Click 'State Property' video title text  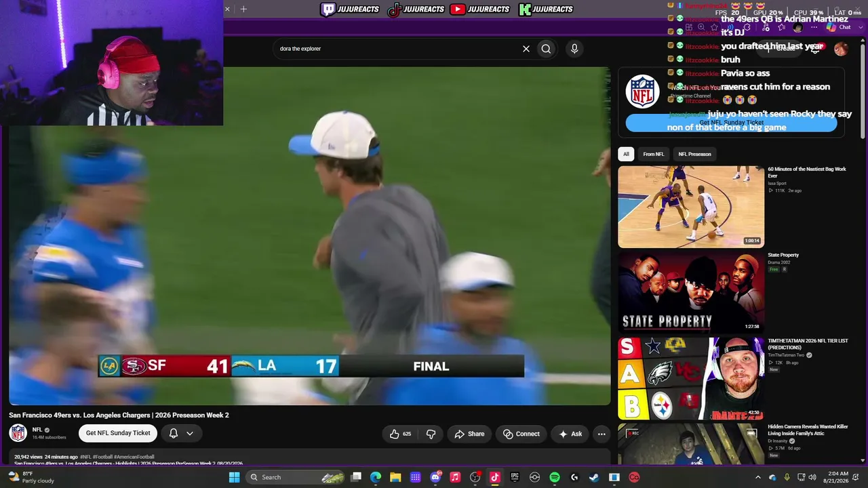click(x=783, y=255)
